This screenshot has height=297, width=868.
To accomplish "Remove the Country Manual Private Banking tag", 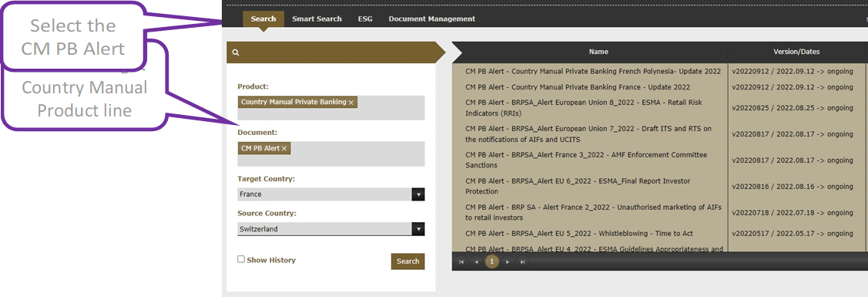I will point(351,103).
